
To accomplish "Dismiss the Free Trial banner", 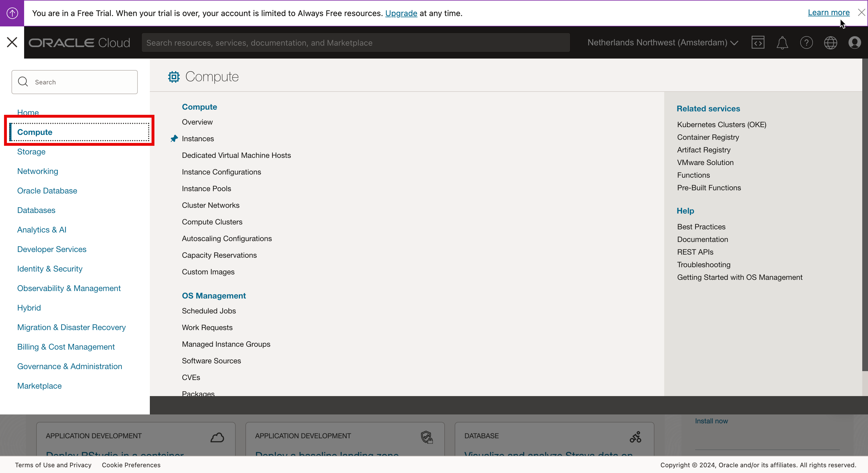I will click(861, 13).
